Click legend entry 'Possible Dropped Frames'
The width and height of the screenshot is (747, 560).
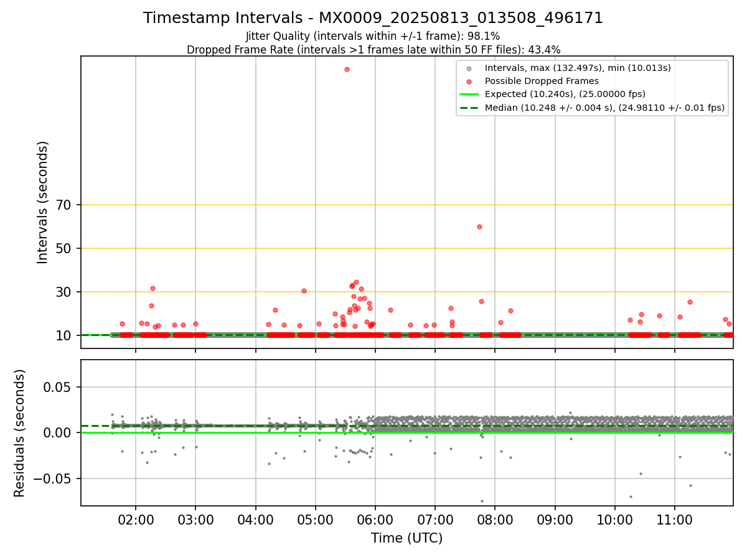[542, 81]
